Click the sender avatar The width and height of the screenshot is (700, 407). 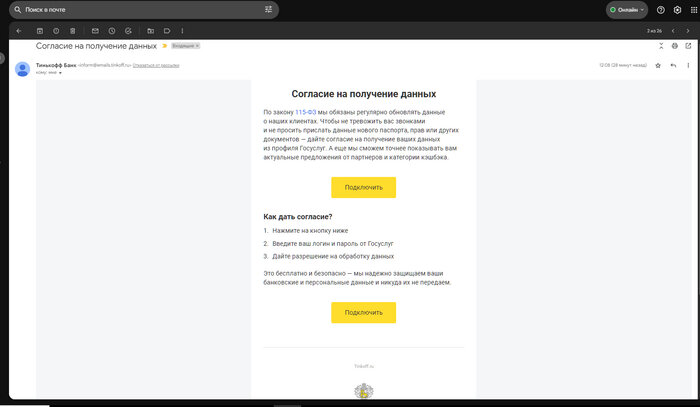coord(22,69)
